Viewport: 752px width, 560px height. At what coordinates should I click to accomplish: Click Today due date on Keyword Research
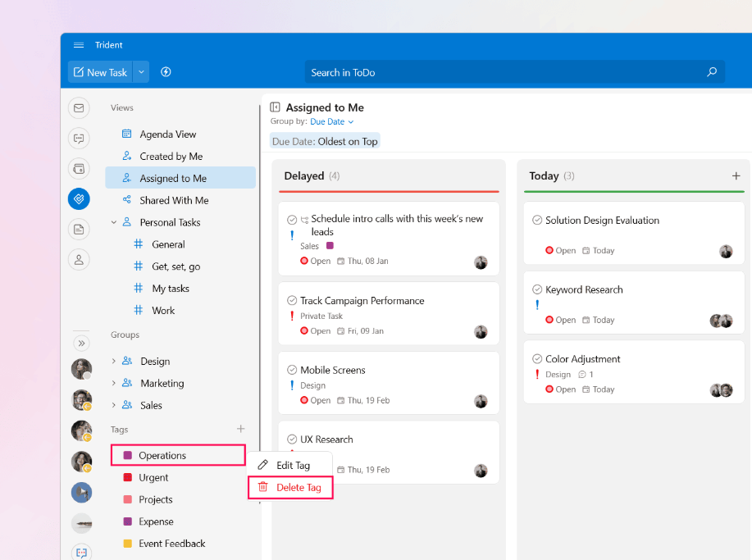pyautogui.click(x=599, y=320)
